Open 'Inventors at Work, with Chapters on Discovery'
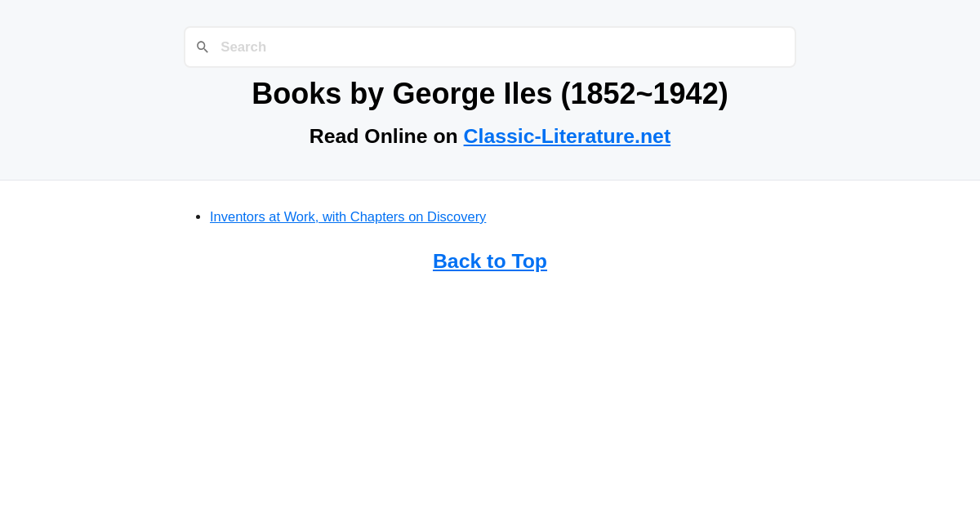The height and width of the screenshot is (513, 980). [348, 216]
